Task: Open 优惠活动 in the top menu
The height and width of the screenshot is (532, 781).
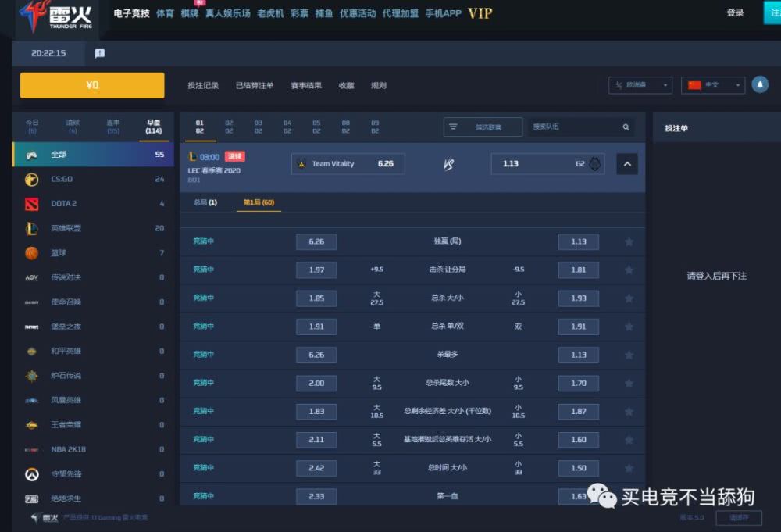Action: pyautogui.click(x=358, y=13)
